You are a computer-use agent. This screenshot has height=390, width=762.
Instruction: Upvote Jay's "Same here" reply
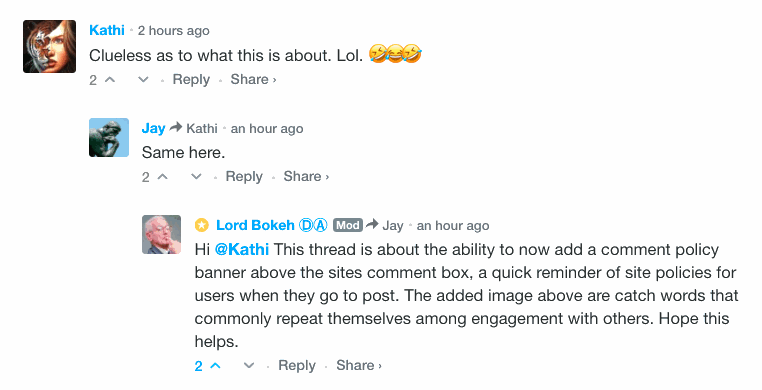(163, 177)
